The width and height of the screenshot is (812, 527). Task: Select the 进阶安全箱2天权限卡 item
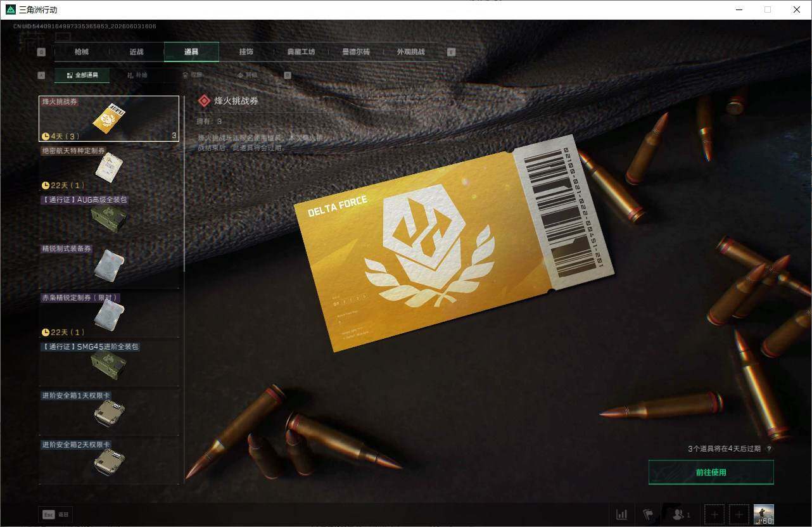109,462
